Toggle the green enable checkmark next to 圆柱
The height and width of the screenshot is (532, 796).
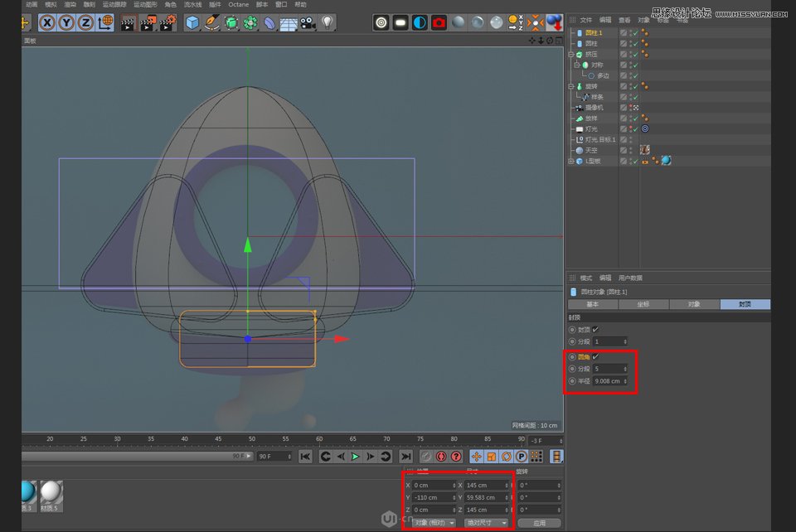[x=634, y=44]
